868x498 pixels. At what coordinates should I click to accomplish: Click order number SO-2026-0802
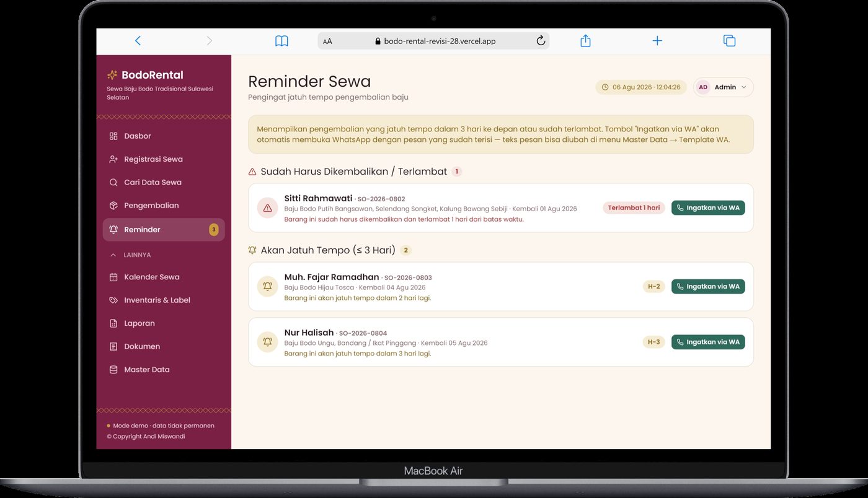(381, 199)
